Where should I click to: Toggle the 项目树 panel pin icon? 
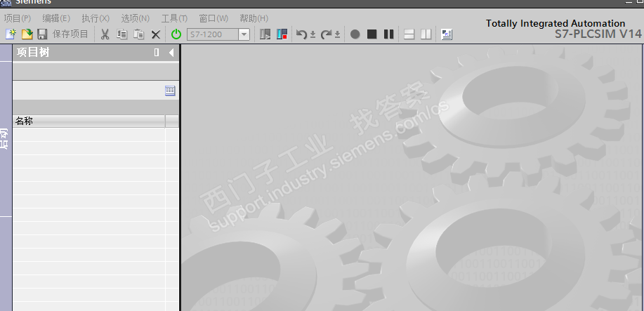(157, 53)
